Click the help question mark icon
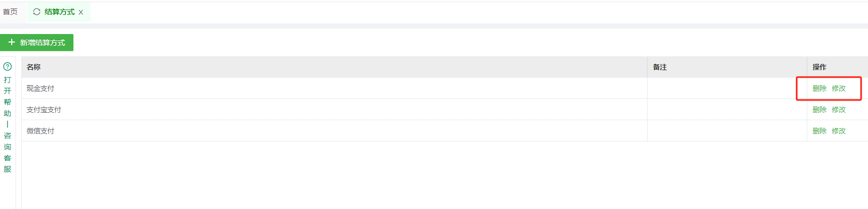868x209 pixels. (x=7, y=66)
